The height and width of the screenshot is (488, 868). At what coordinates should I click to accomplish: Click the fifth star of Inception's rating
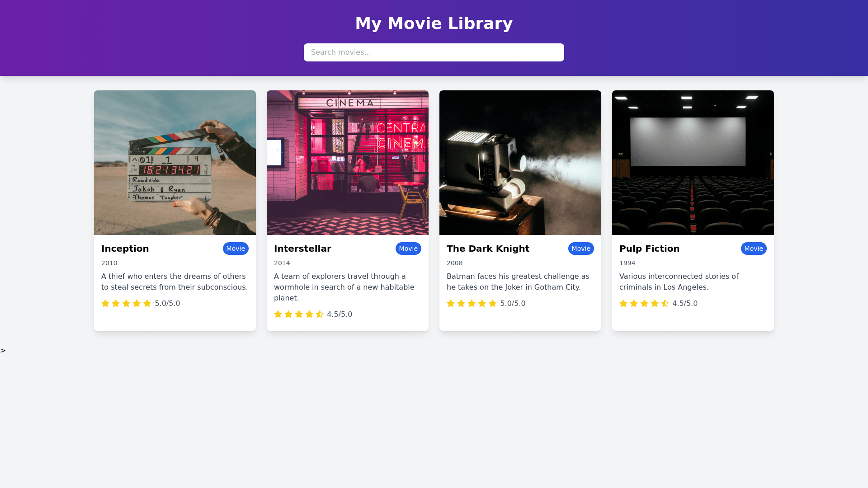coord(147,303)
